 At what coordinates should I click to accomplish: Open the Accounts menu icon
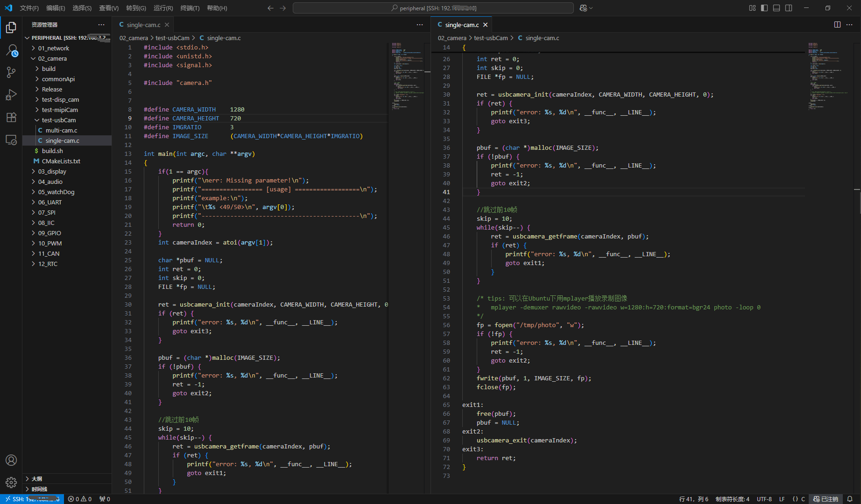11,460
